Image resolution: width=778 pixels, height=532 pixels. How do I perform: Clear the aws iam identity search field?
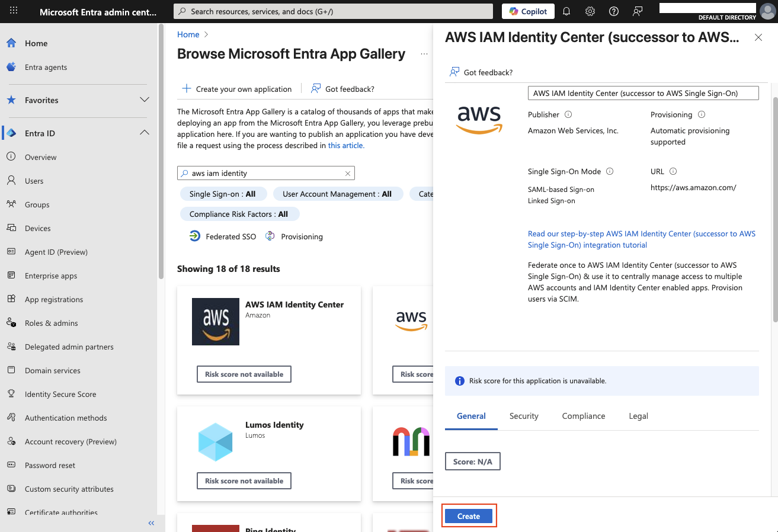coord(347,173)
